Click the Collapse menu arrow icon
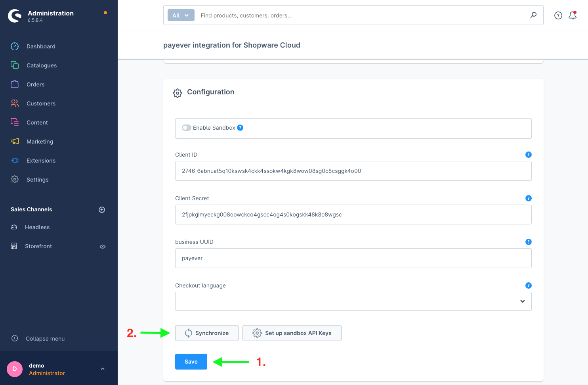Viewport: 588px width, 385px height. click(x=15, y=338)
